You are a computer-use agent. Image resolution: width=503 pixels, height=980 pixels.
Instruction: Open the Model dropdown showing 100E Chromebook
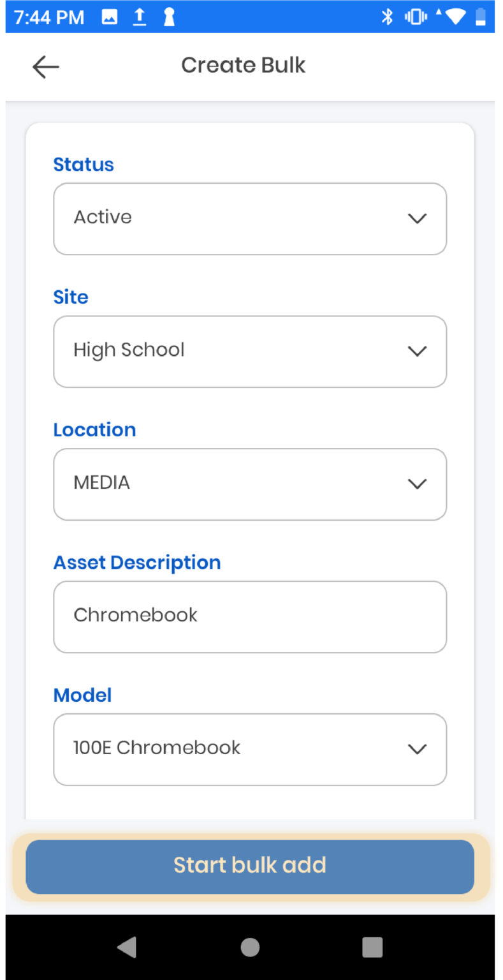pos(250,749)
